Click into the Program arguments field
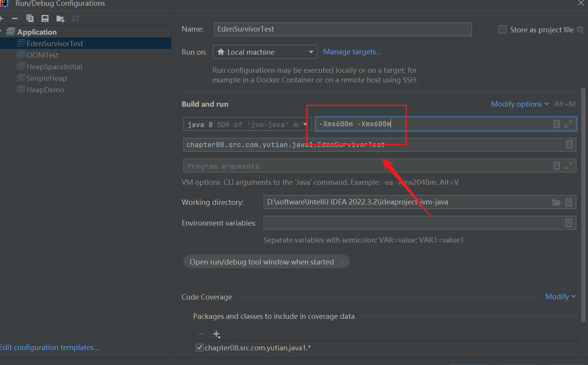This screenshot has width=588, height=365. pyautogui.click(x=366, y=166)
